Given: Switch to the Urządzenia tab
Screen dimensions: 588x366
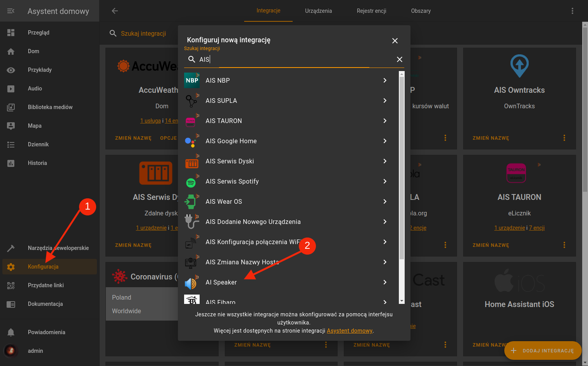Looking at the screenshot, I should click(x=318, y=11).
